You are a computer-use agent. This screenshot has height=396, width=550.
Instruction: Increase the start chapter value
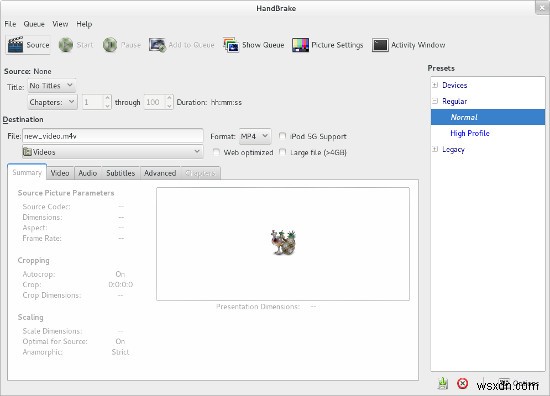(x=108, y=98)
